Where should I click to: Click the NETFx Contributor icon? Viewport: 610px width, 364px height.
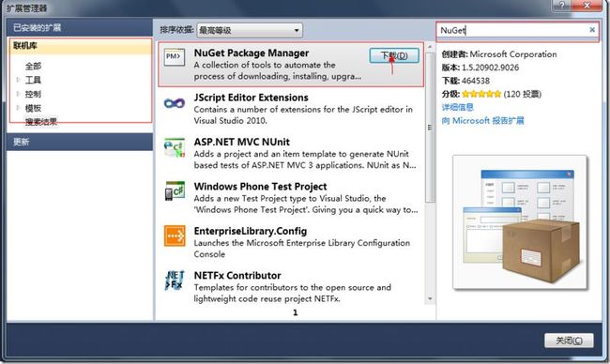pos(175,281)
